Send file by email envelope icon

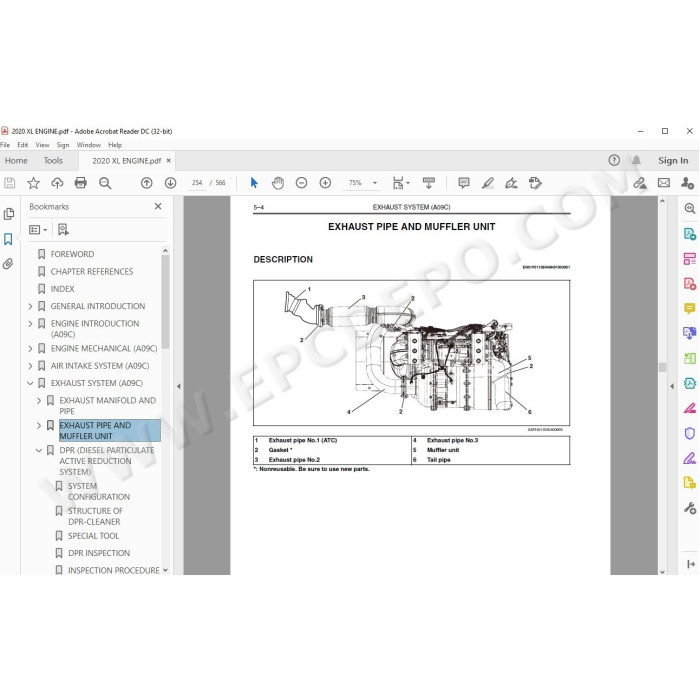664,183
